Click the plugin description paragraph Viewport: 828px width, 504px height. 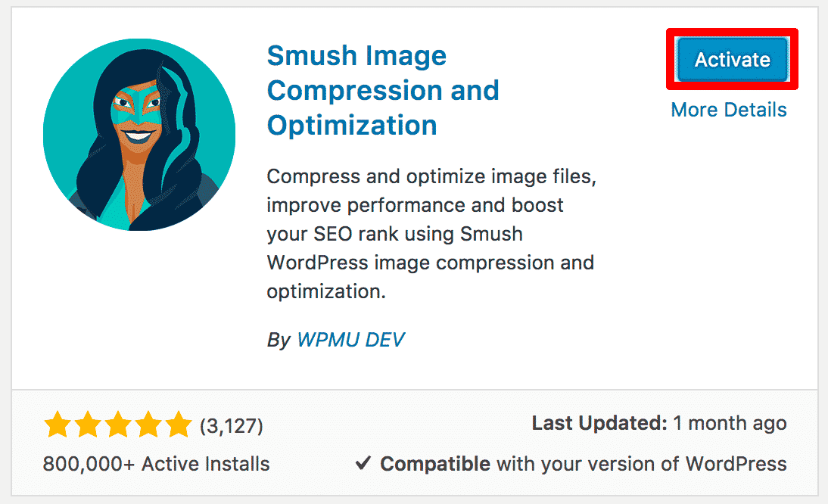[431, 234]
